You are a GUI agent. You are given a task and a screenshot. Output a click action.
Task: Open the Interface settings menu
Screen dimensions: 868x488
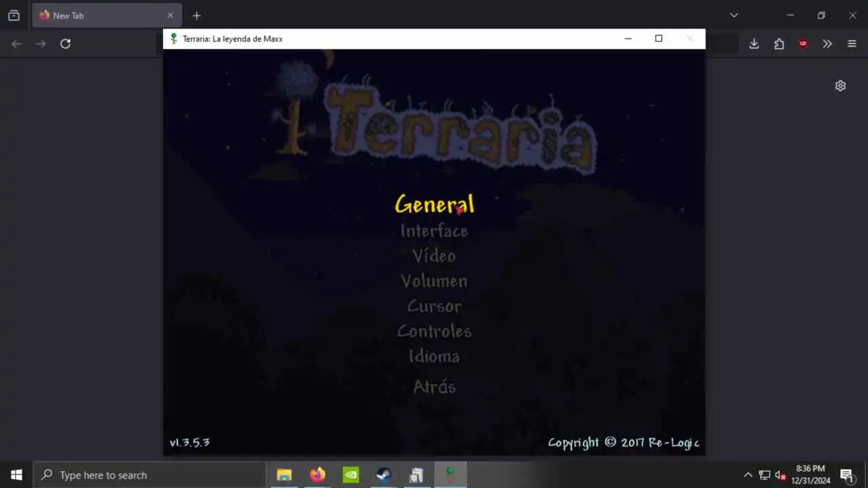[434, 231]
